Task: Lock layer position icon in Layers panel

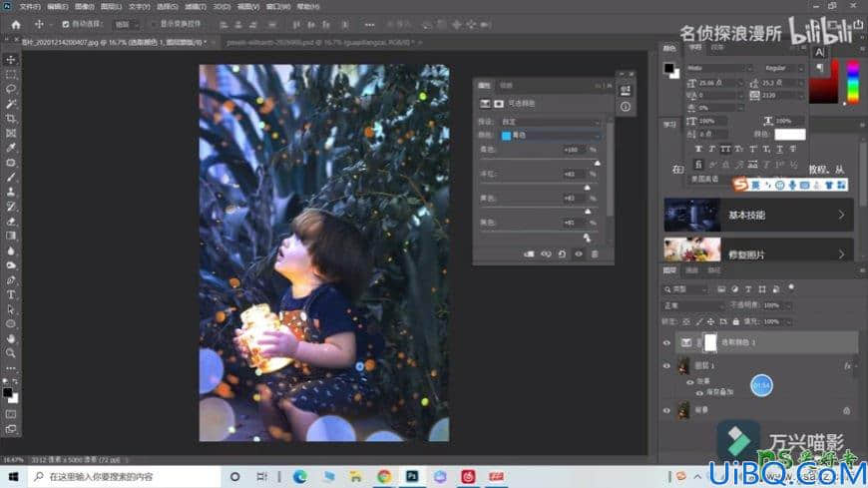Action: point(710,321)
